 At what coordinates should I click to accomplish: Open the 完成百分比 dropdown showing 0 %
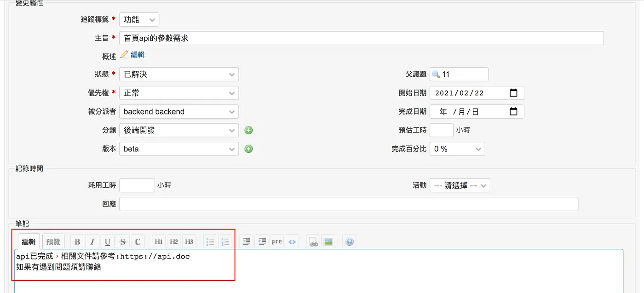[x=457, y=149]
